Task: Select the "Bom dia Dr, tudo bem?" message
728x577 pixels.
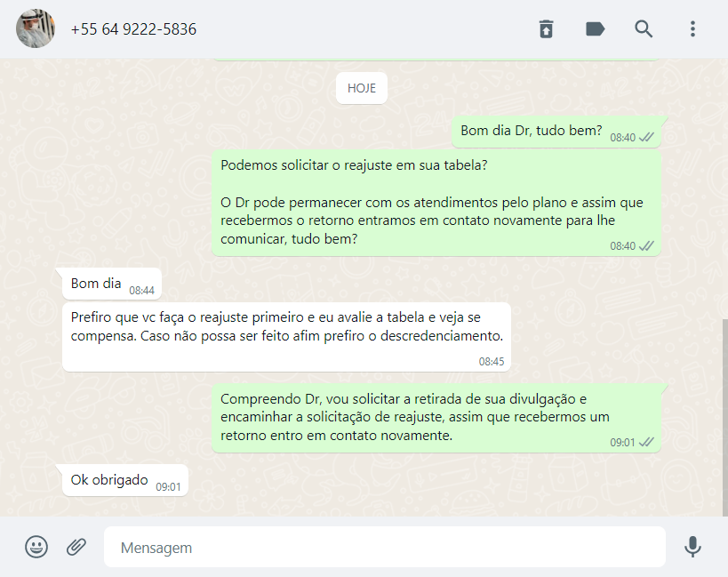Action: [556, 132]
